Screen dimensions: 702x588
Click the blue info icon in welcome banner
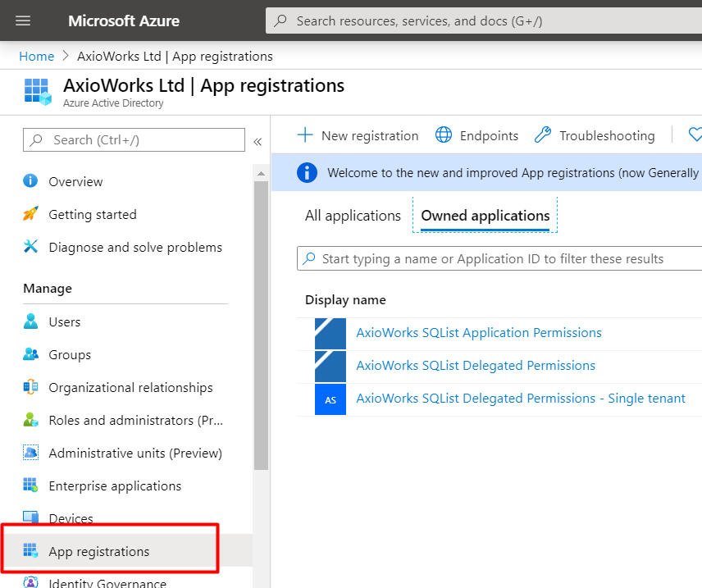pos(307,172)
